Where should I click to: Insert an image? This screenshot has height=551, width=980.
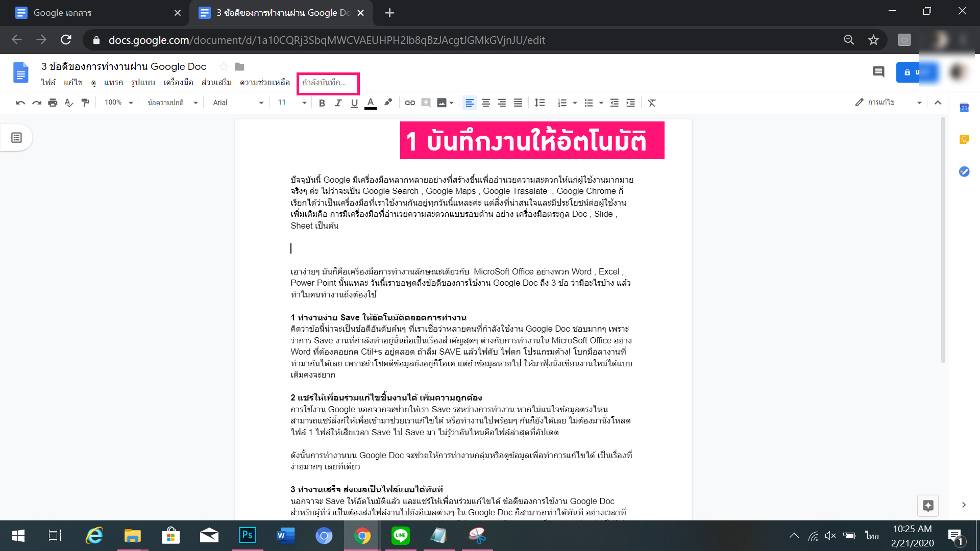(442, 103)
